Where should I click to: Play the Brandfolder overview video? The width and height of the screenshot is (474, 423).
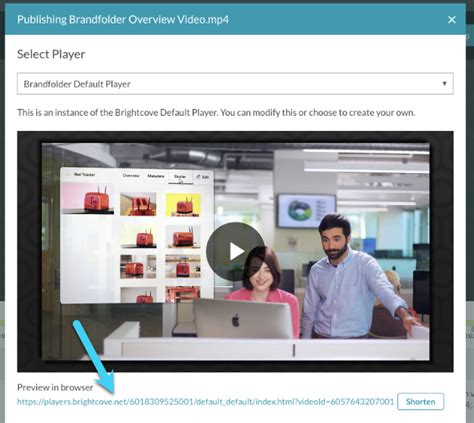(235, 251)
